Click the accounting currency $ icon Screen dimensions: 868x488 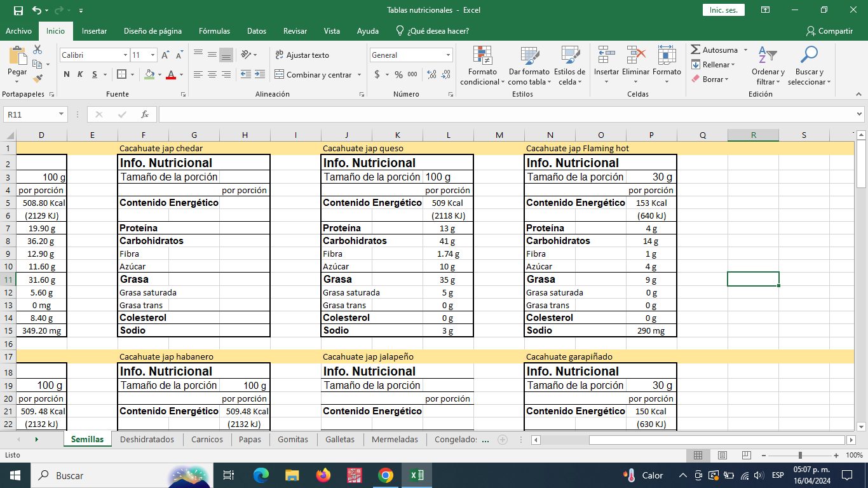tap(377, 74)
